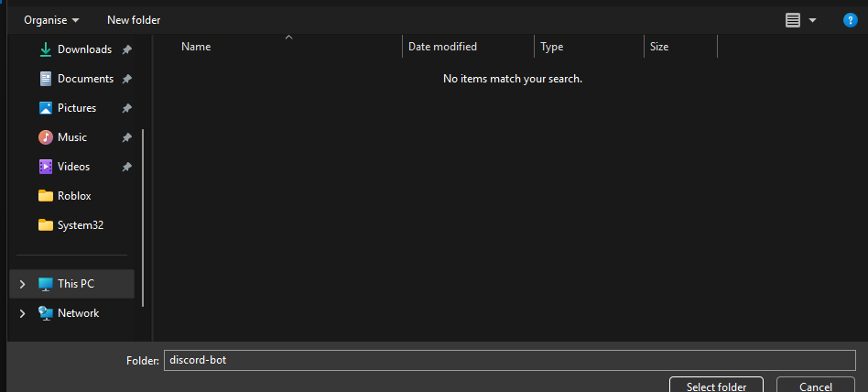Screen dimensions: 868x392
Task: Open the Organise dropdown menu
Action: pos(51,20)
